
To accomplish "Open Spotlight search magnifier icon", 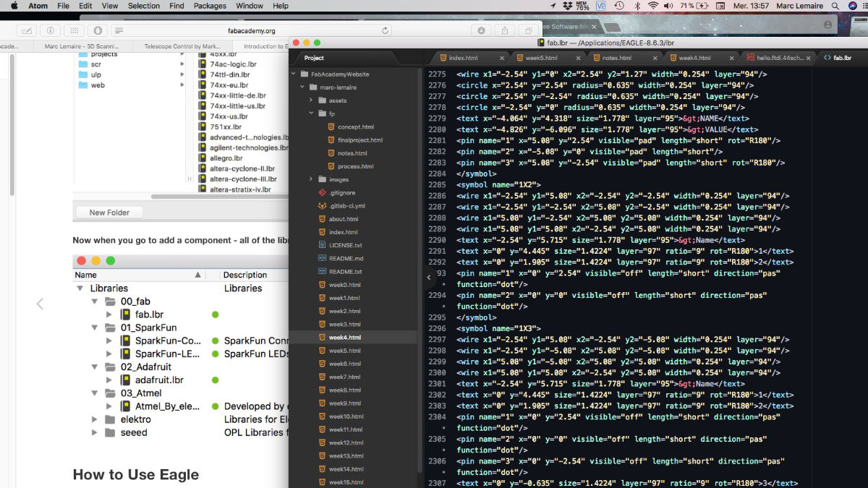I will (x=835, y=6).
